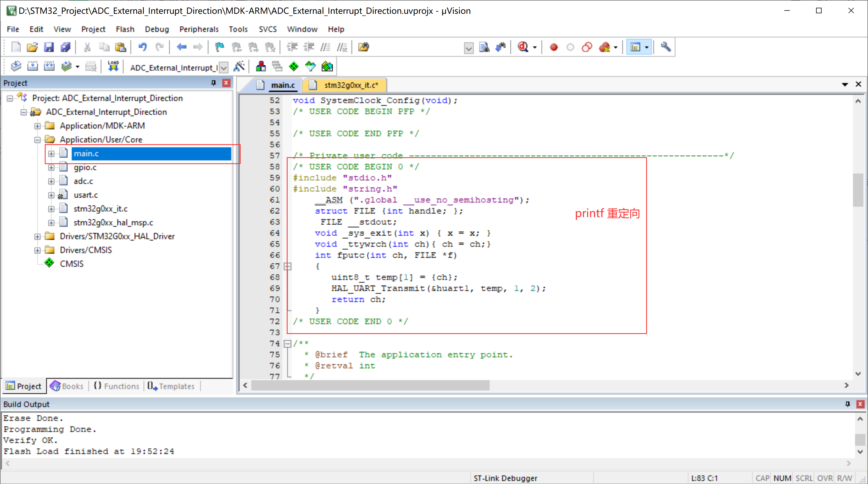Close the Project panel
The image size is (868, 484).
click(226, 83)
